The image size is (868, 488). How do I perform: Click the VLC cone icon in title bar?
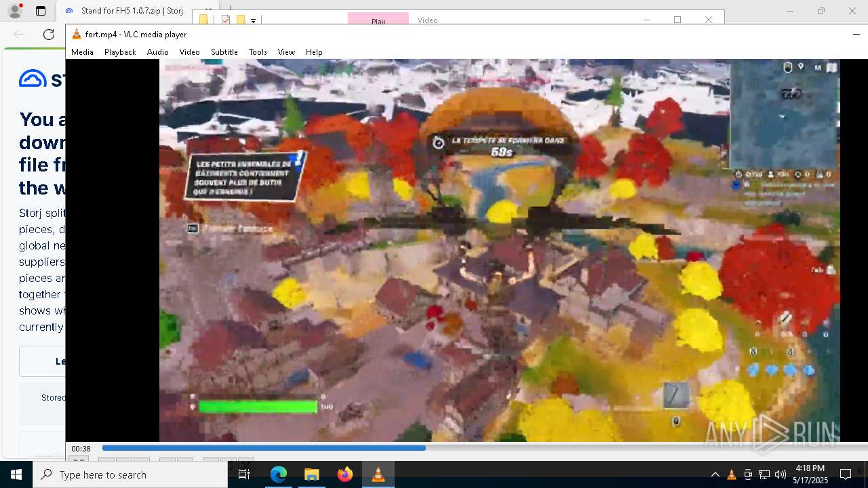[x=77, y=35]
